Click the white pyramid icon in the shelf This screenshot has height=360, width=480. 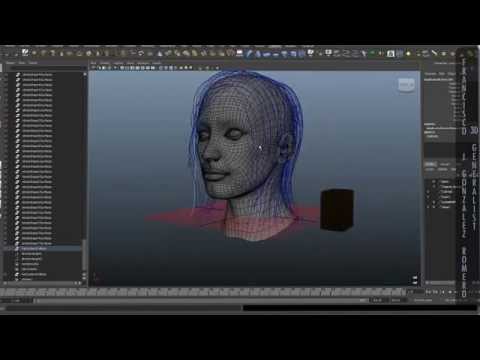pos(160,53)
